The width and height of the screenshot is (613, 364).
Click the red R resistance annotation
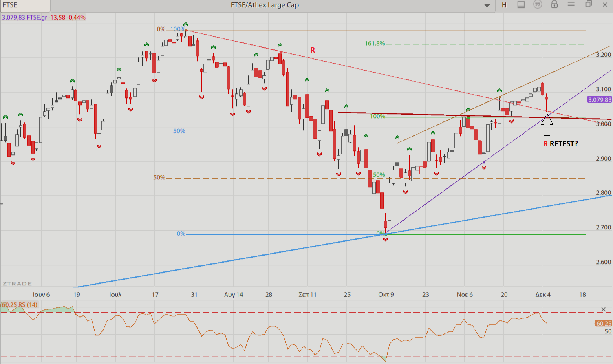pyautogui.click(x=313, y=50)
